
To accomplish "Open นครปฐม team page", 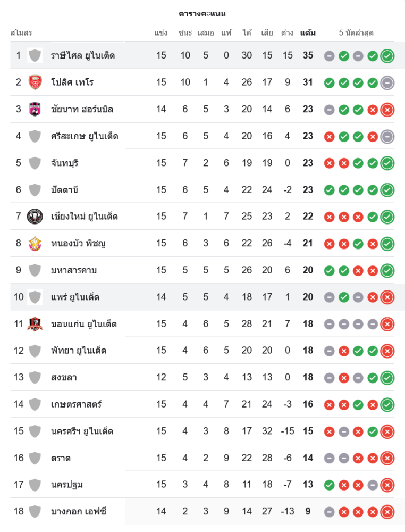I will [x=67, y=485].
